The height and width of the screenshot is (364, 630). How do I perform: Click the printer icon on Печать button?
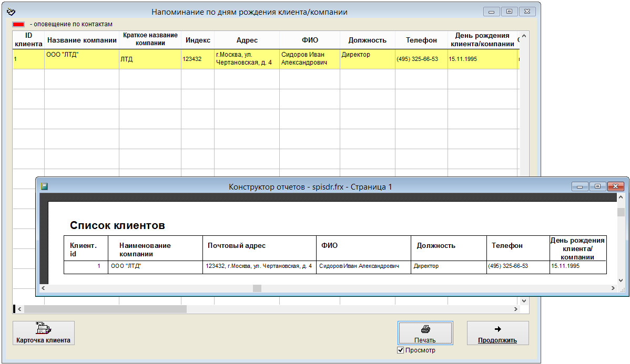point(425,330)
